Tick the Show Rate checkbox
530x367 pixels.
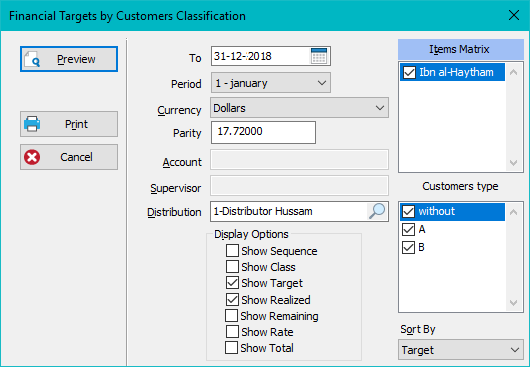tap(232, 332)
